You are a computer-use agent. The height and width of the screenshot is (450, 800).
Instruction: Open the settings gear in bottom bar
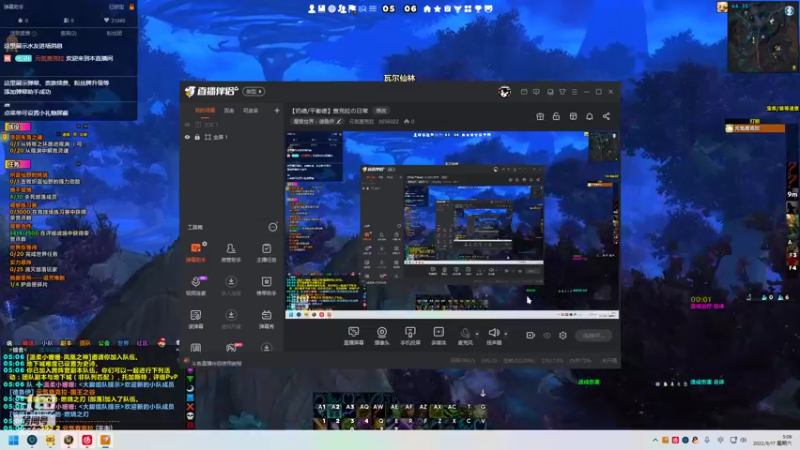pyautogui.click(x=563, y=335)
